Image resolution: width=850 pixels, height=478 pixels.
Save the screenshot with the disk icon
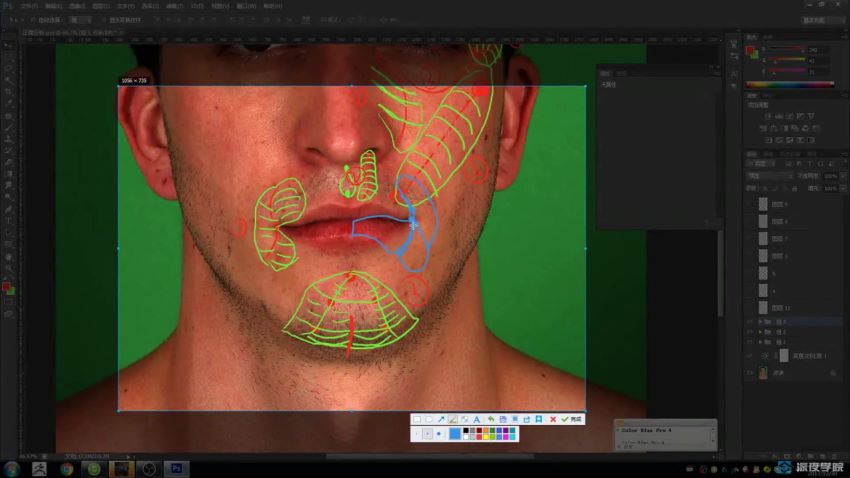(503, 419)
